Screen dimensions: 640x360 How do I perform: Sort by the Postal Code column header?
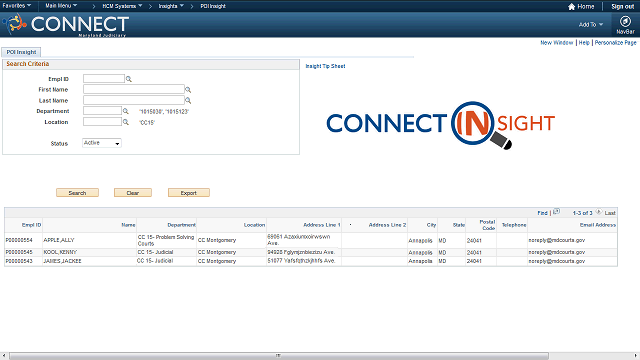[487, 225]
